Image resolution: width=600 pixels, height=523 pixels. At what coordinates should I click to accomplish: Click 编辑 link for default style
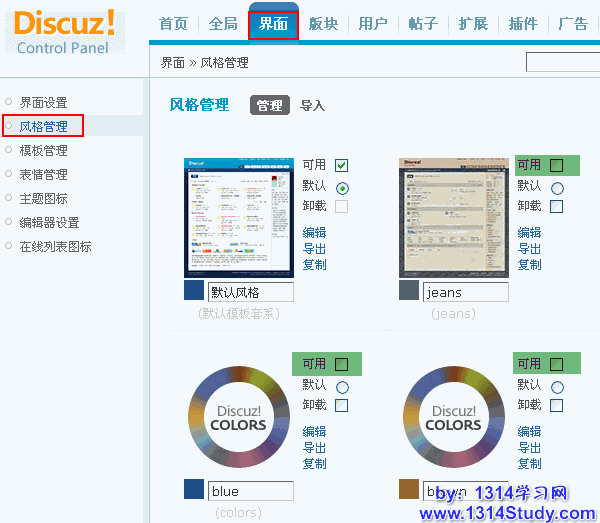315,233
